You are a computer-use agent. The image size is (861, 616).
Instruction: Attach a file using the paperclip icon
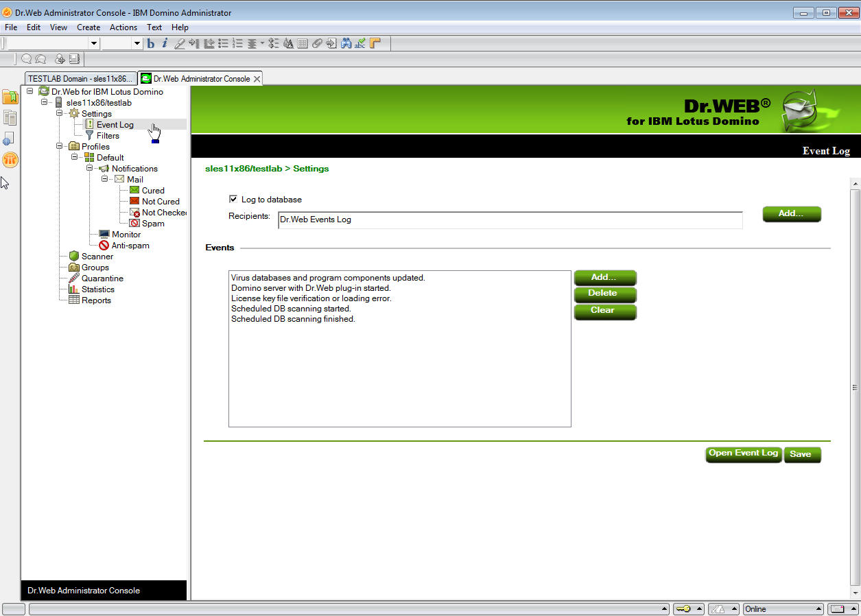(317, 43)
